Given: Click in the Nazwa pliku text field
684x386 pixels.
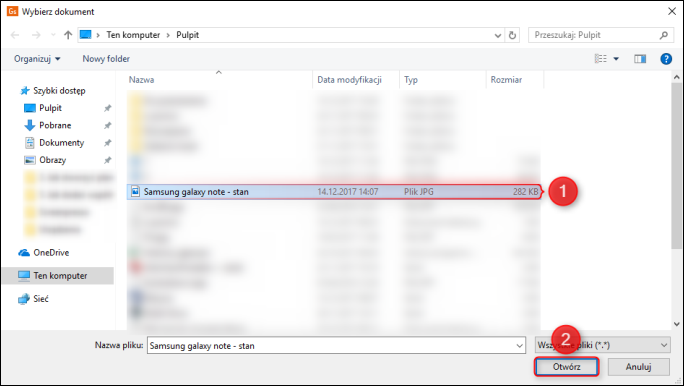Looking at the screenshot, I should coord(331,345).
